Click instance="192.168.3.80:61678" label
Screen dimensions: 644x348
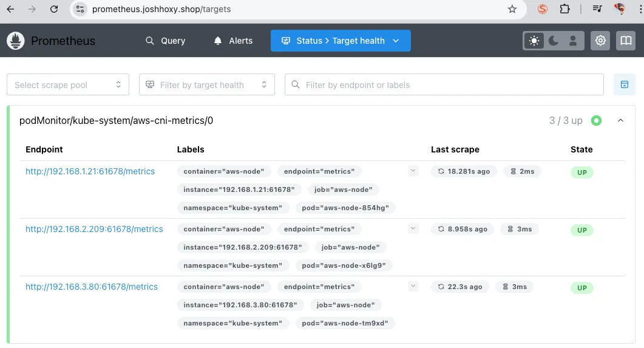click(x=240, y=305)
